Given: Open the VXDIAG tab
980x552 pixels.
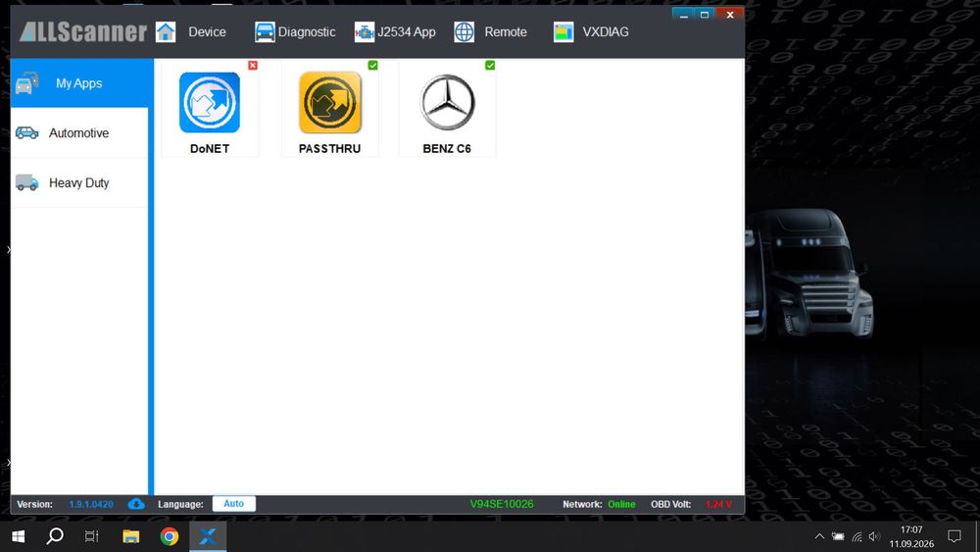Looking at the screenshot, I should pos(605,32).
